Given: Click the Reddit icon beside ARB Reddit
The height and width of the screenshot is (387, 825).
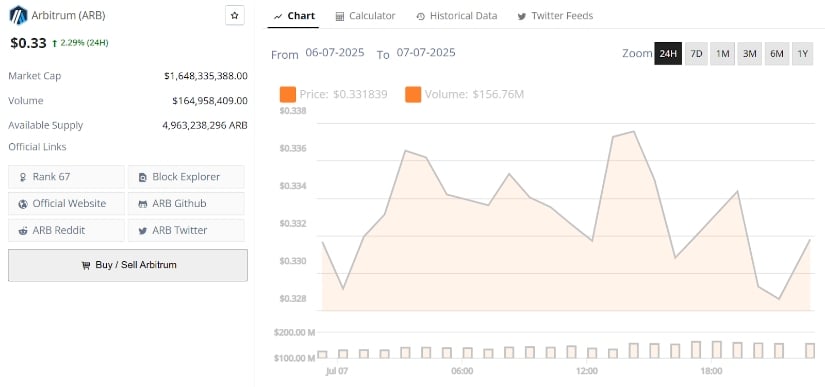Looking at the screenshot, I should click(x=23, y=231).
